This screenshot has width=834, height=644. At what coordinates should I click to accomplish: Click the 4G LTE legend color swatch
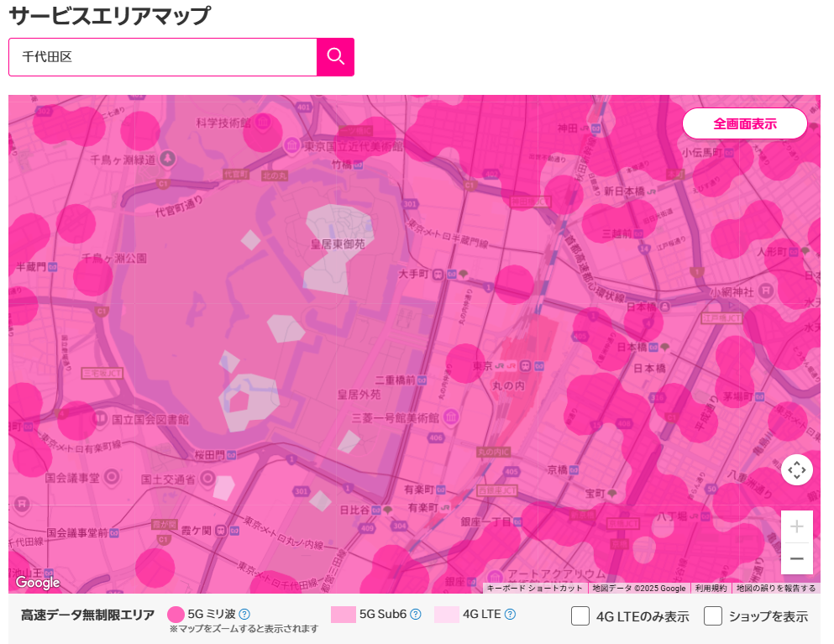click(x=446, y=615)
